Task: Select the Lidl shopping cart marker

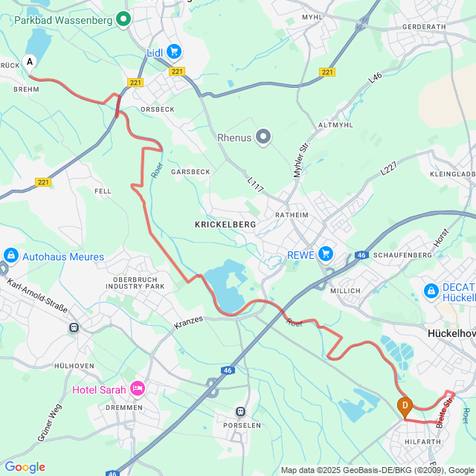Action: [173, 52]
